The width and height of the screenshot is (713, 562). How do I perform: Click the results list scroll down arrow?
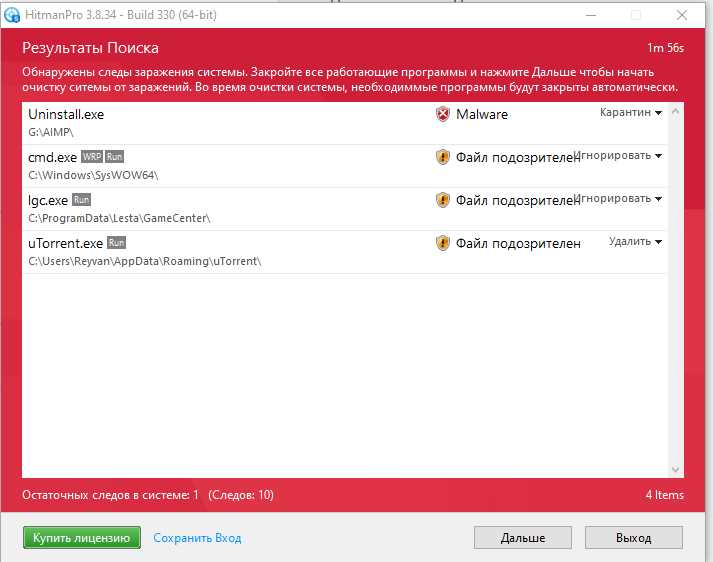[x=675, y=469]
